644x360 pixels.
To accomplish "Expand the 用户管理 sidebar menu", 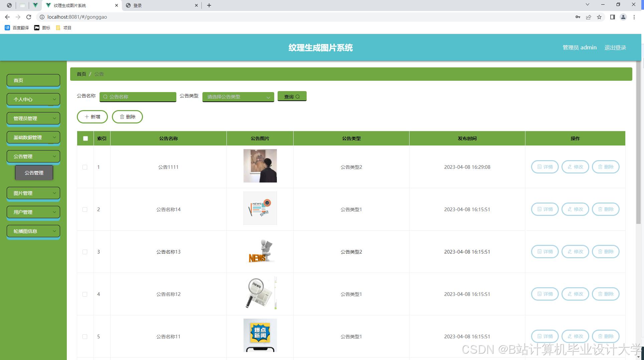I will coord(33,212).
